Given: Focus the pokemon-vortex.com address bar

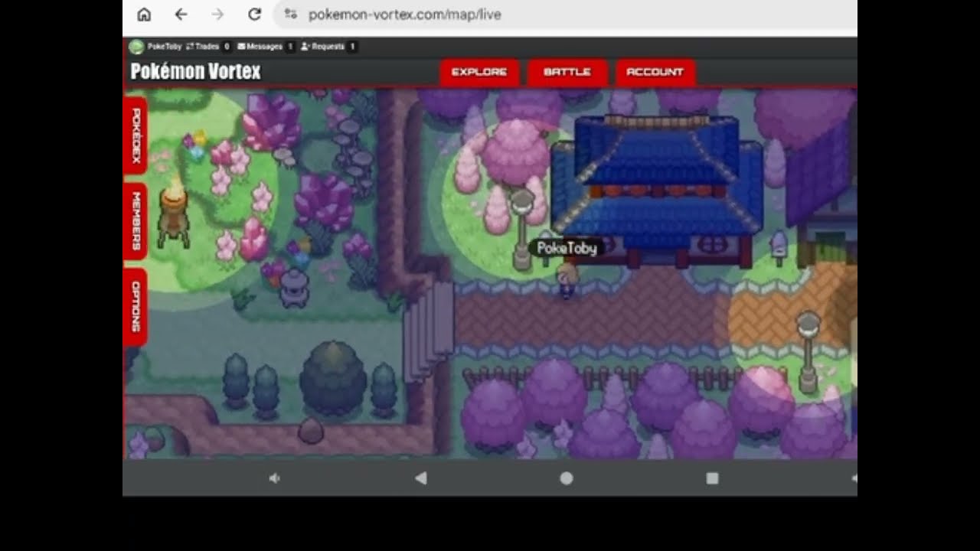Looking at the screenshot, I should coord(565,14).
